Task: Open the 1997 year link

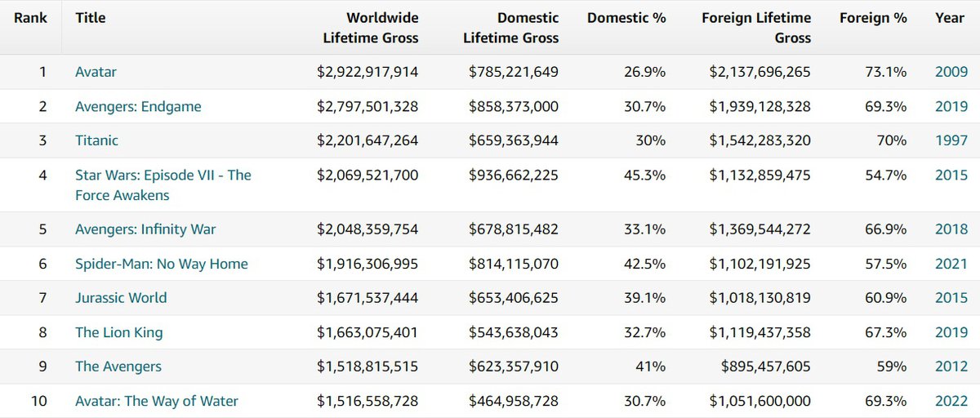Action: [x=951, y=140]
